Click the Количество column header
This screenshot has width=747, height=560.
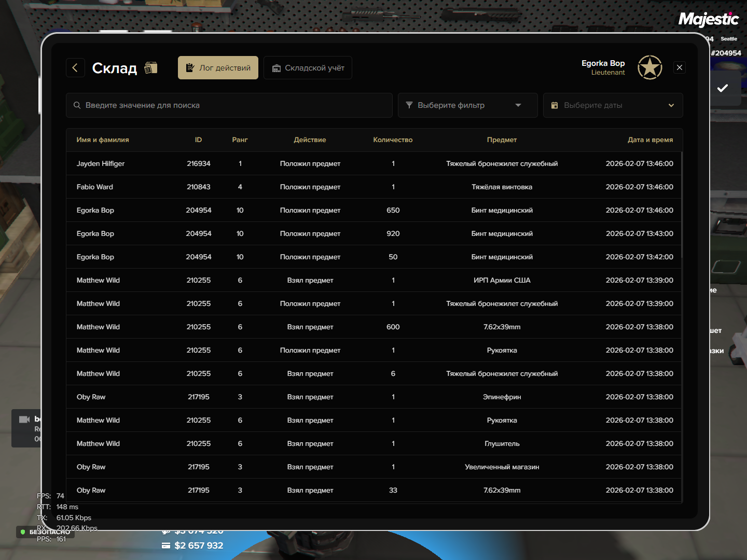click(x=393, y=140)
